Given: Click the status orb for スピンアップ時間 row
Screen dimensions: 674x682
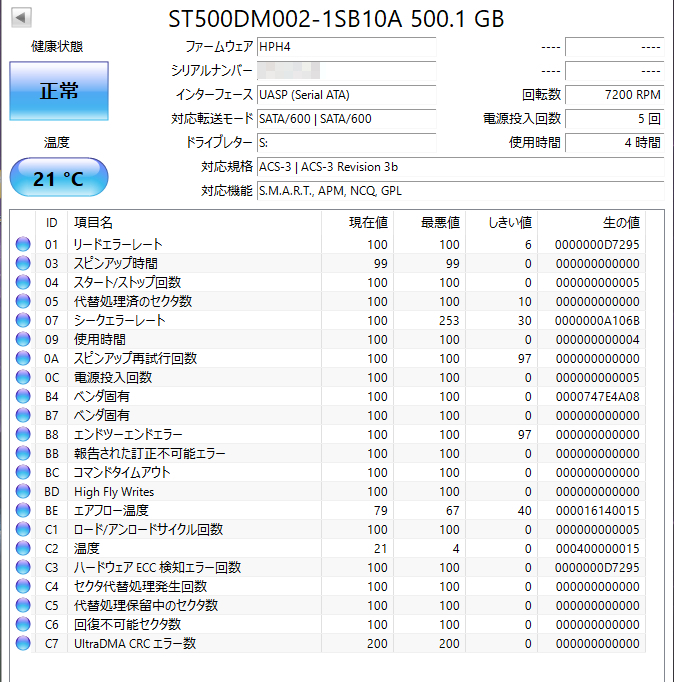Looking at the screenshot, I should pyautogui.click(x=23, y=263).
